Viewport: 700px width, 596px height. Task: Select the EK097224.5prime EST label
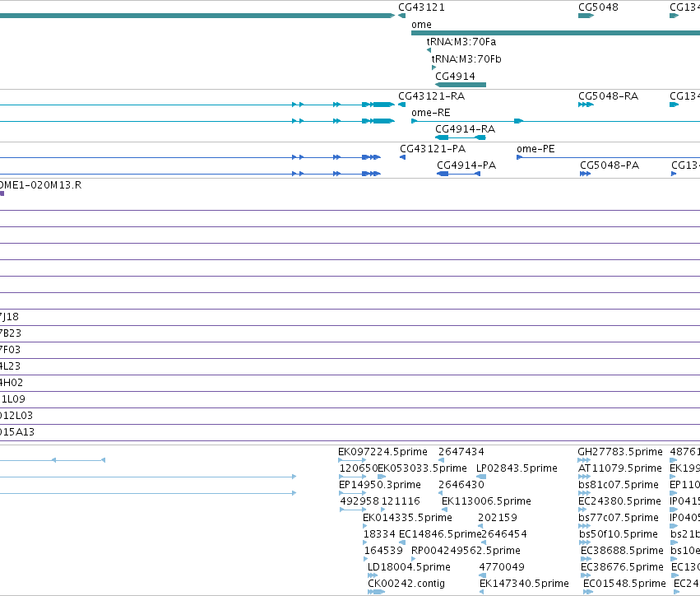click(382, 452)
